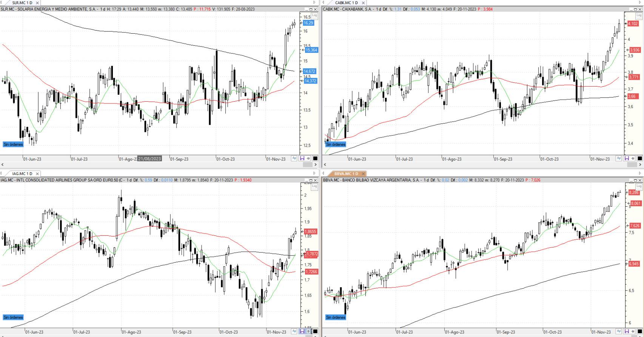Maximize the IAG.MC chart window
Screen dimensions: 644x337
[x=311, y=180]
